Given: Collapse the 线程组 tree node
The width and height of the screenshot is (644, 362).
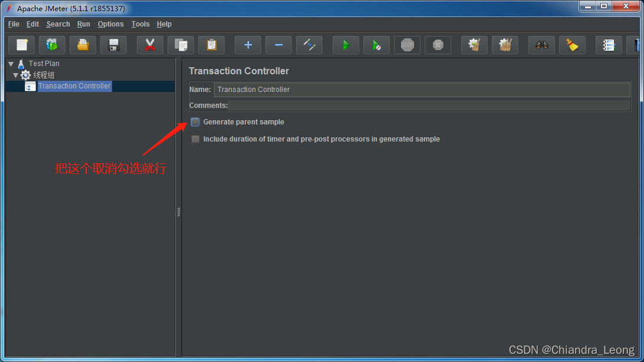Looking at the screenshot, I should click(x=15, y=75).
